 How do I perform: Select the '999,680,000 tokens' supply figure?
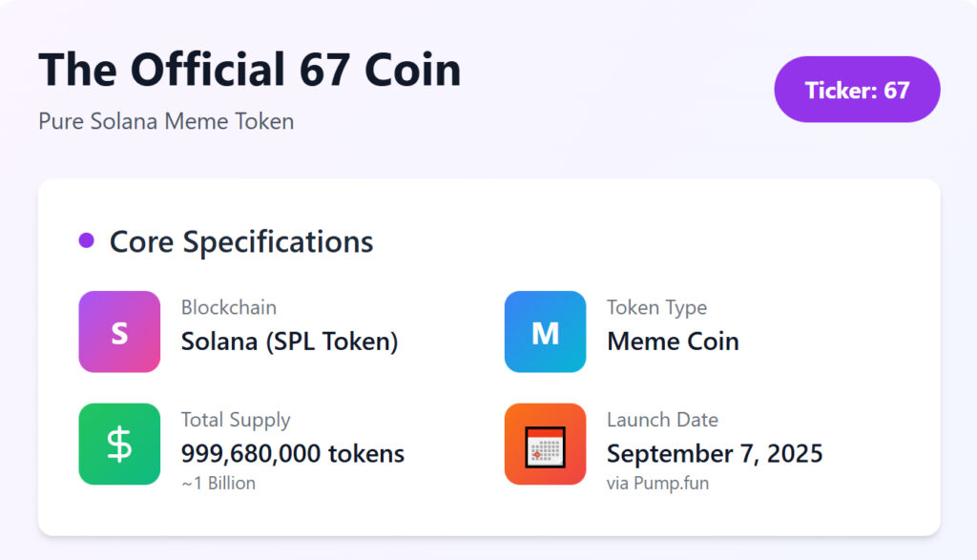tap(293, 453)
